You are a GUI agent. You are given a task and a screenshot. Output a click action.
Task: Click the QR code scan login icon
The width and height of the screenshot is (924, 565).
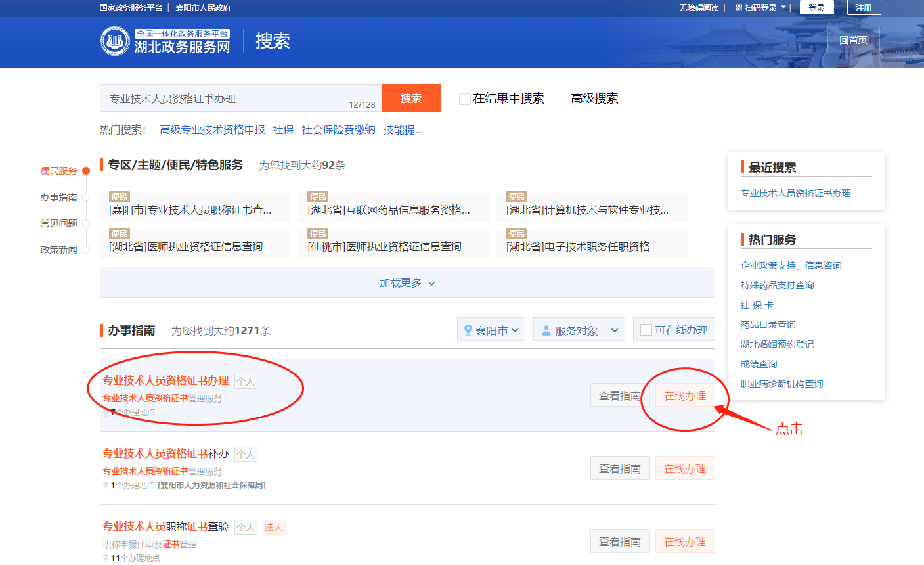(x=739, y=8)
